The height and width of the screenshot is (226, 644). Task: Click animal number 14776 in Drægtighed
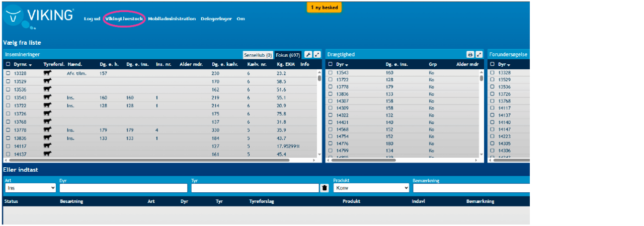(x=342, y=143)
